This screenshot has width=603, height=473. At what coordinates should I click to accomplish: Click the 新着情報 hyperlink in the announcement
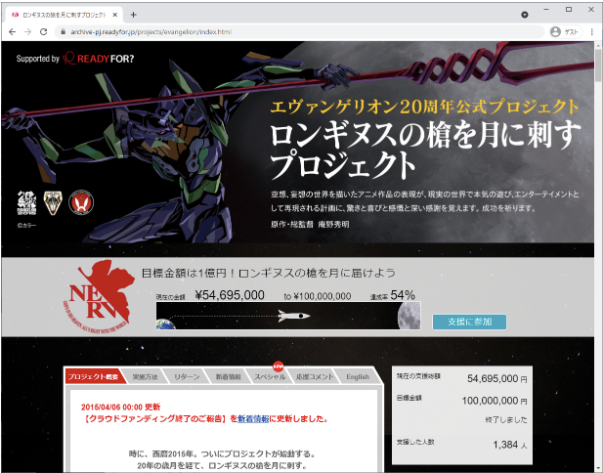[x=253, y=419]
